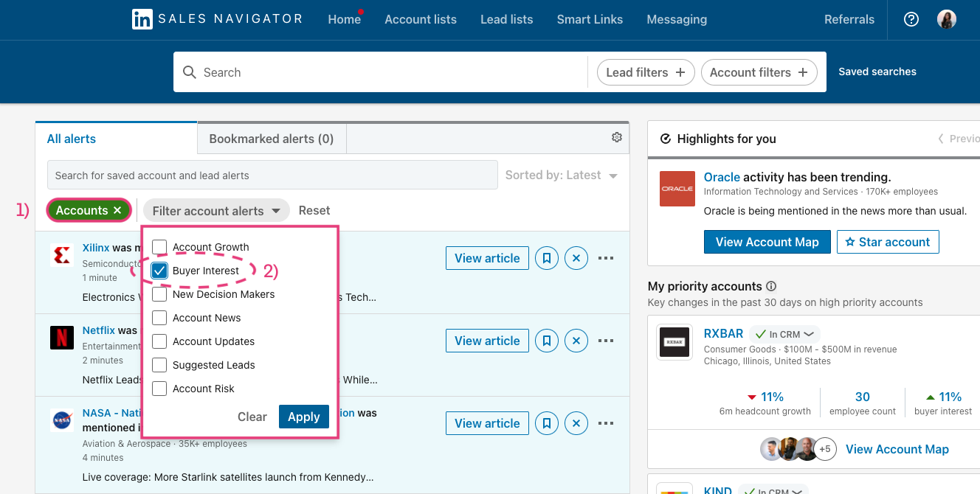This screenshot has height=494, width=980.
Task: Check the Account Updates checkbox
Action: click(x=159, y=341)
